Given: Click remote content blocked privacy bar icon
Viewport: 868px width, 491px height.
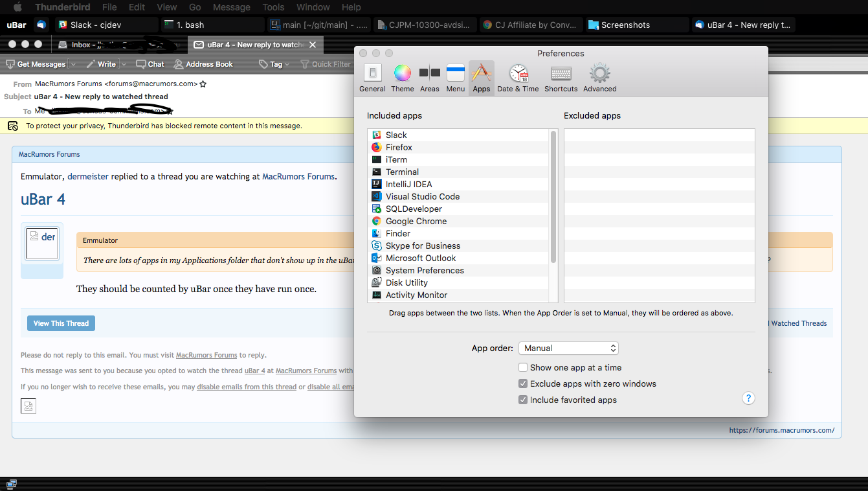Looking at the screenshot, I should pyautogui.click(x=13, y=126).
